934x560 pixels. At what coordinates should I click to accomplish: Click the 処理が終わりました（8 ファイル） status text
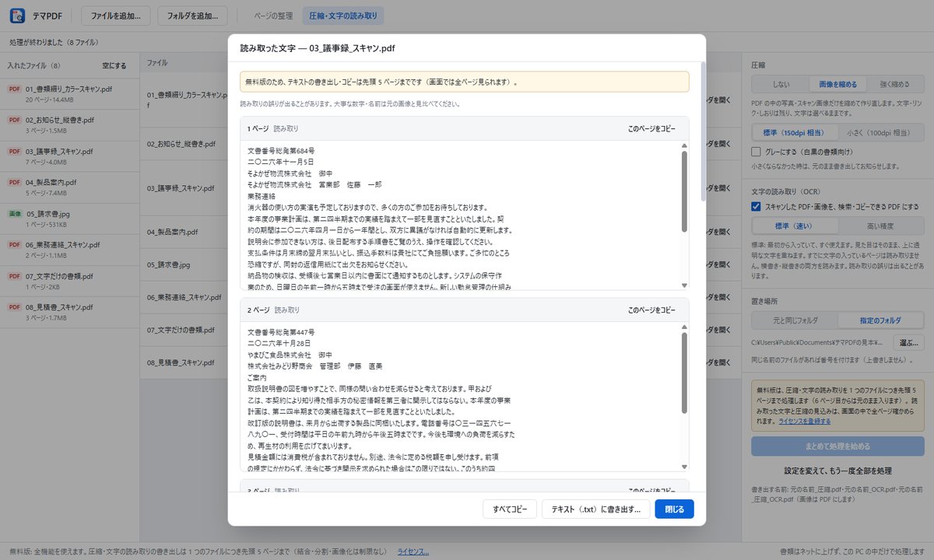point(54,42)
